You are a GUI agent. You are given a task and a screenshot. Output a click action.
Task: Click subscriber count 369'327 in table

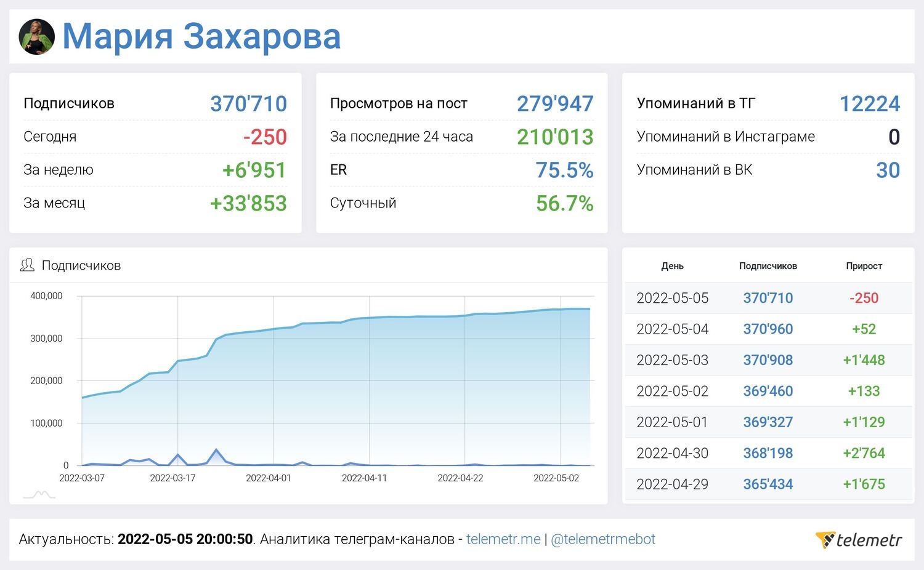[768, 422]
